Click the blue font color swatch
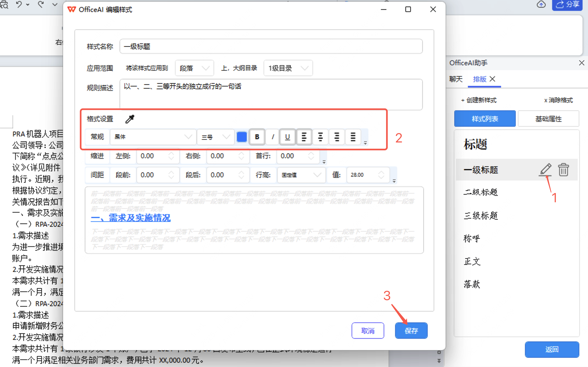Screen dimensions: 588x367 pyautogui.click(x=242, y=137)
